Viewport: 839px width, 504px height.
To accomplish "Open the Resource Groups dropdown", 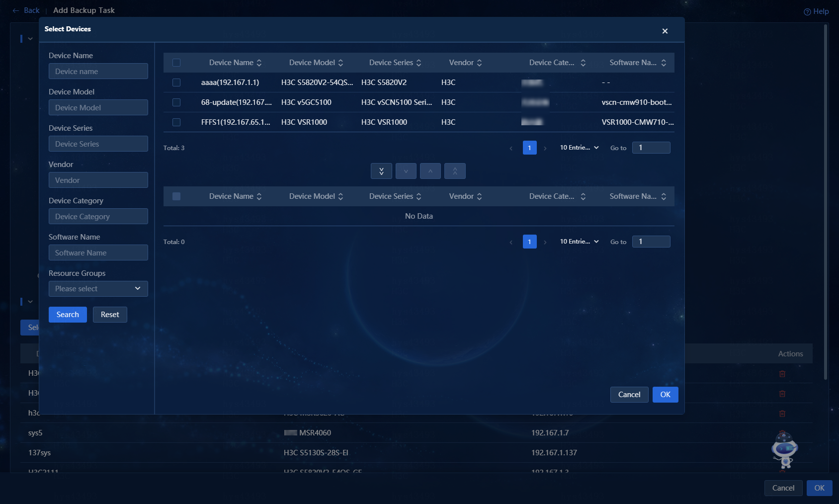I will pyautogui.click(x=98, y=289).
